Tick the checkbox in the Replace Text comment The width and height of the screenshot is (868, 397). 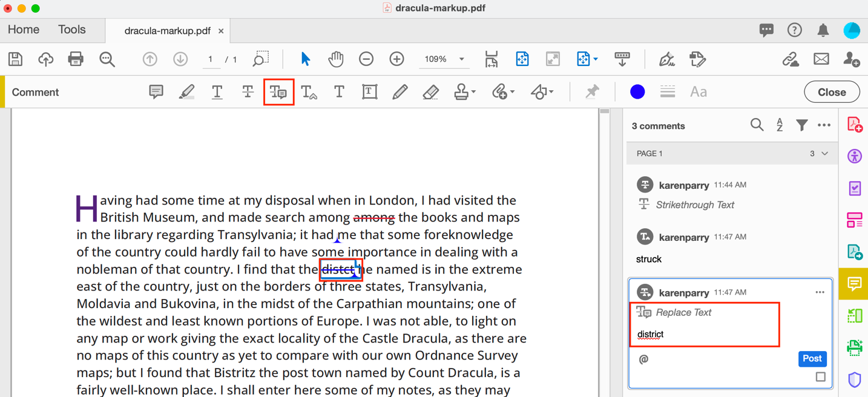(820, 377)
